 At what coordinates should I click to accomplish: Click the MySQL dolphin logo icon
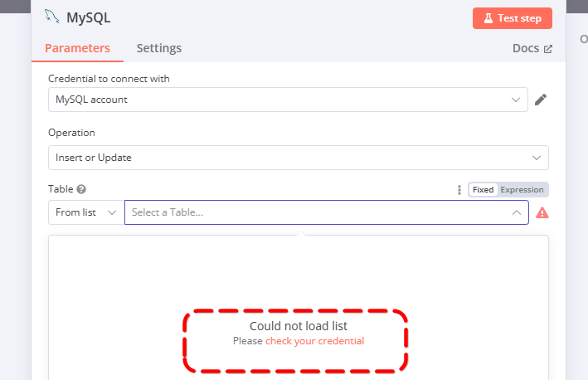[51, 17]
